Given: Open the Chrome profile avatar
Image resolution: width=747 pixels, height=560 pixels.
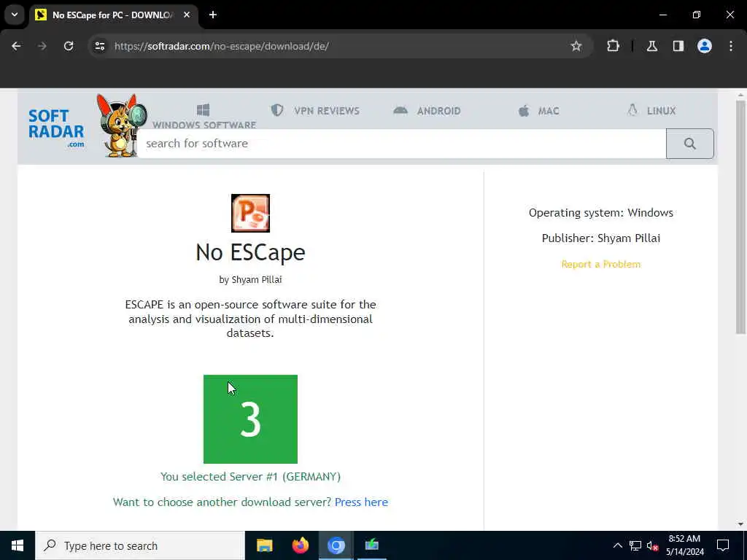Looking at the screenshot, I should [705, 46].
